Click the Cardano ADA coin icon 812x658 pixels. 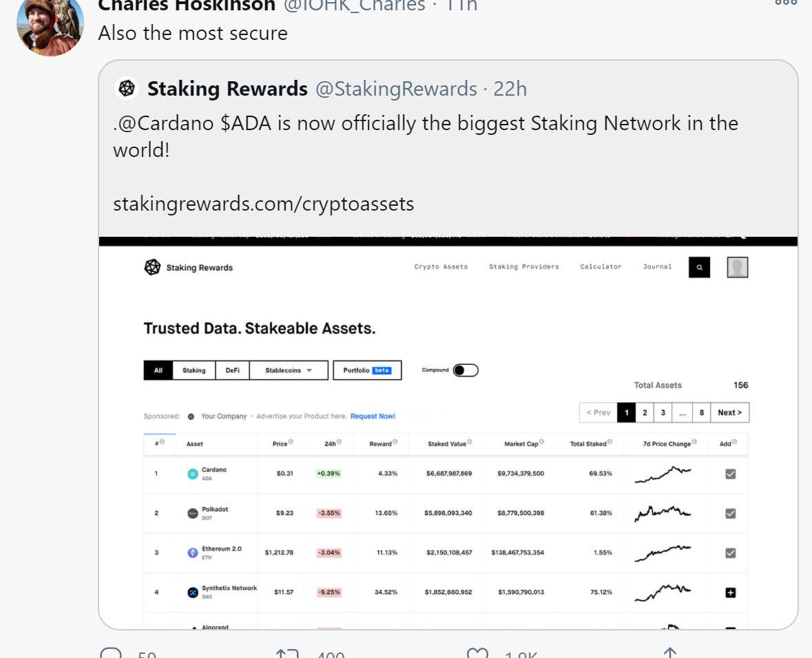[193, 474]
